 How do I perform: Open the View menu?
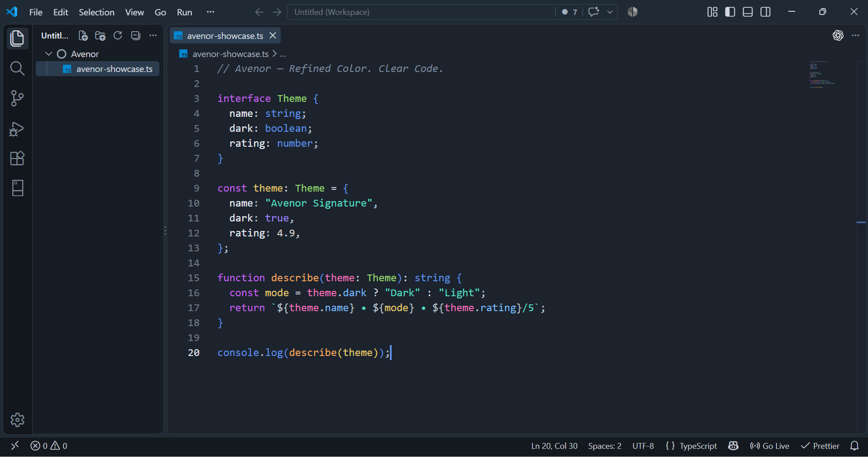point(134,12)
